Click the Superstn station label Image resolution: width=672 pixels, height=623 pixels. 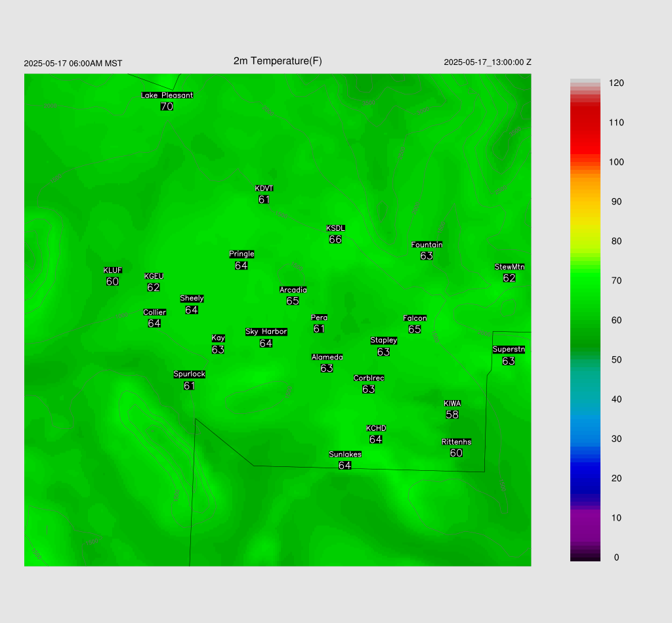pos(509,350)
